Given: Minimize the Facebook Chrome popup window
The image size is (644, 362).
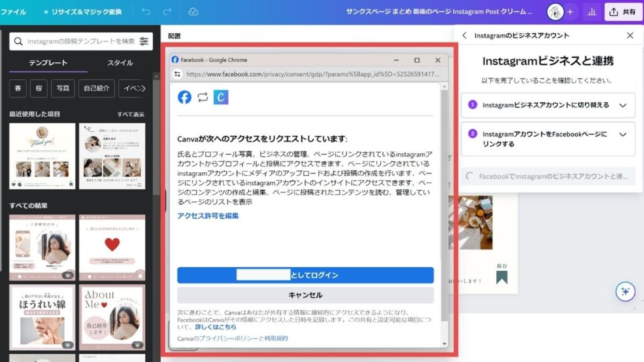Looking at the screenshot, I should 396,60.
